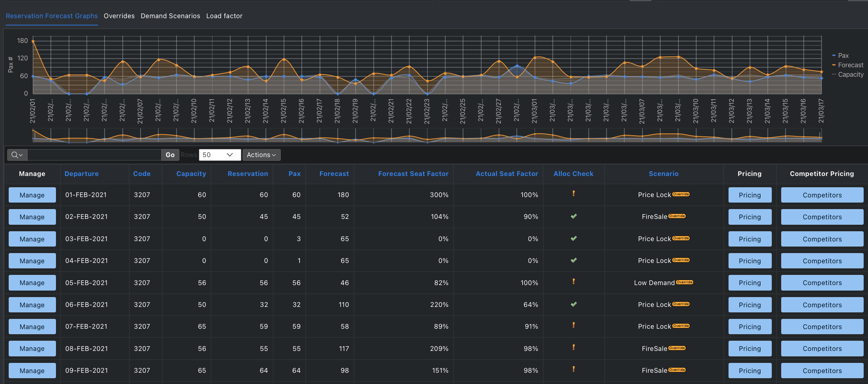Viewport: 868px width, 384px height.
Task: Click the warning icon for 05-FEB-2021 allocation
Action: pos(573,282)
